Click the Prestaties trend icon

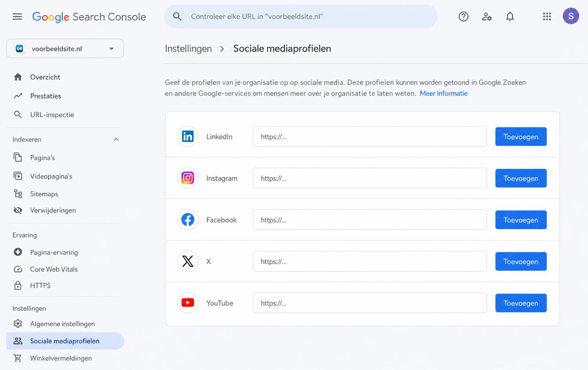click(x=18, y=96)
